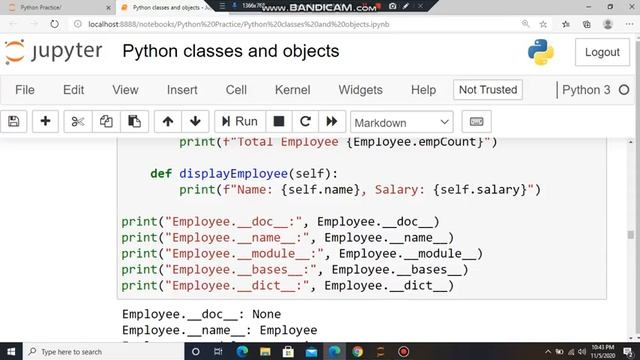This screenshot has height=360, width=640.
Task: Open the notification center icon
Action: coord(629,351)
